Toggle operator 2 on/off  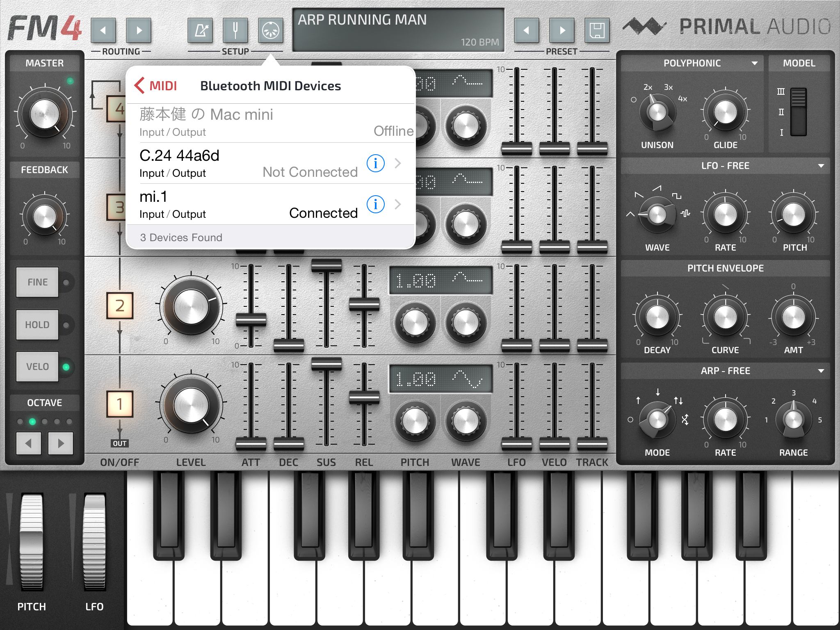(120, 306)
